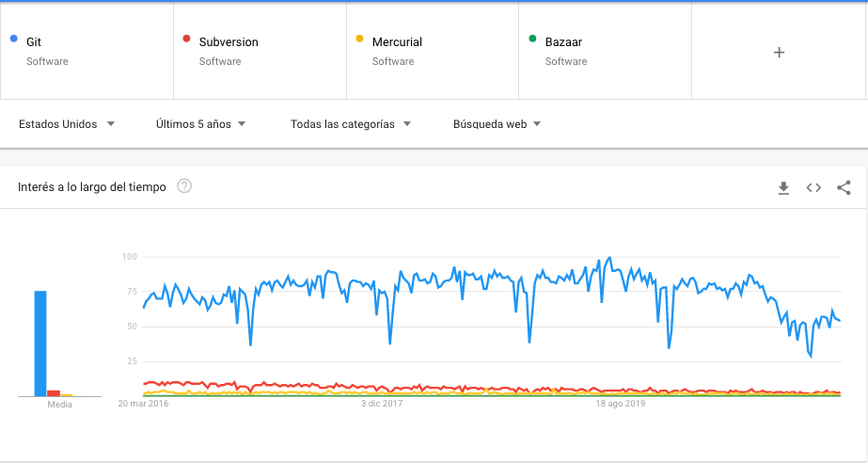Select the Subversion search term box
Screen dimensions: 868x463
click(260, 51)
